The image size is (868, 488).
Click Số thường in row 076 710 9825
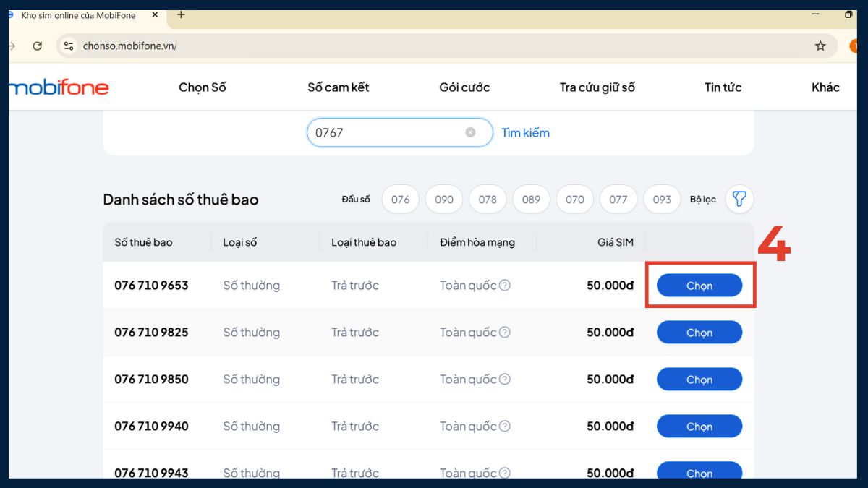point(251,332)
